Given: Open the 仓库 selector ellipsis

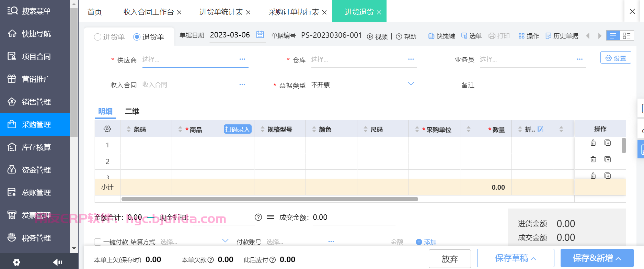Looking at the screenshot, I should coord(411,59).
